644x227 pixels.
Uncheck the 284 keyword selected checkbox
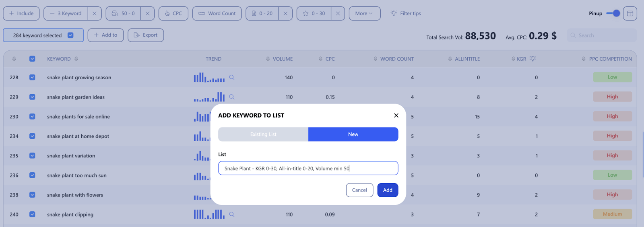(x=70, y=35)
